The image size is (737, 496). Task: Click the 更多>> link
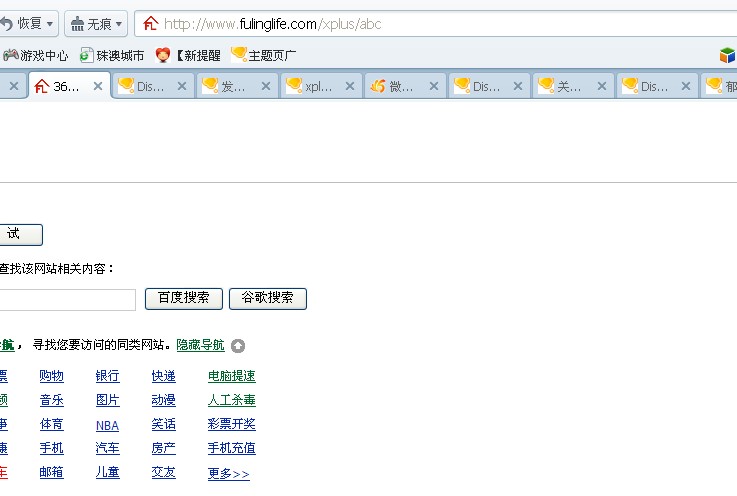coord(229,473)
